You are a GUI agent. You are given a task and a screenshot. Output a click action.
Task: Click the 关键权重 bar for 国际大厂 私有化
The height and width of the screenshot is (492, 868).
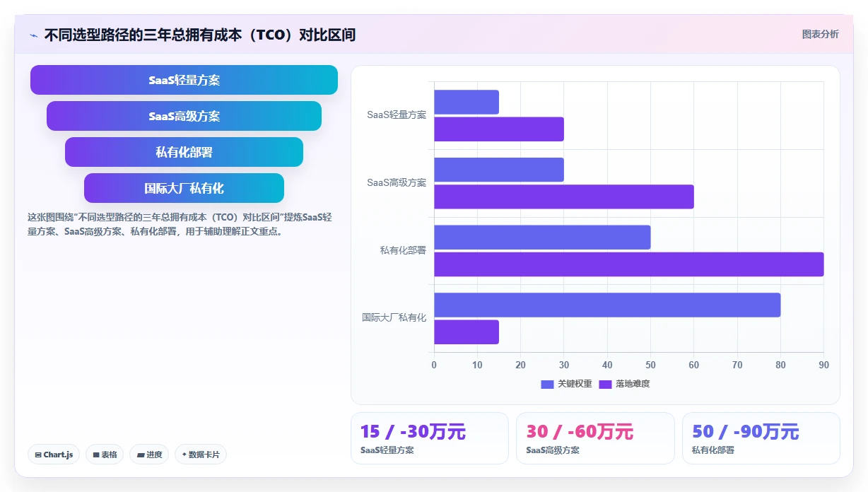607,305
